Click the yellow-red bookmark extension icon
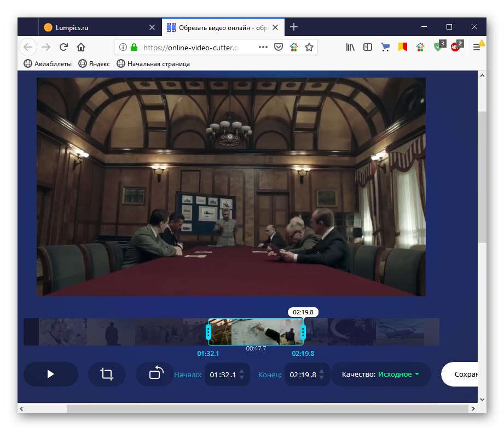 pos(403,47)
